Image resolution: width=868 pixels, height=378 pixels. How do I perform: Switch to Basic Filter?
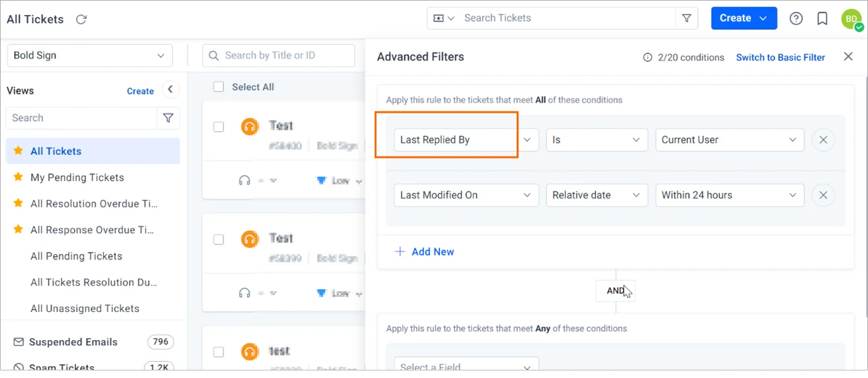tap(781, 57)
